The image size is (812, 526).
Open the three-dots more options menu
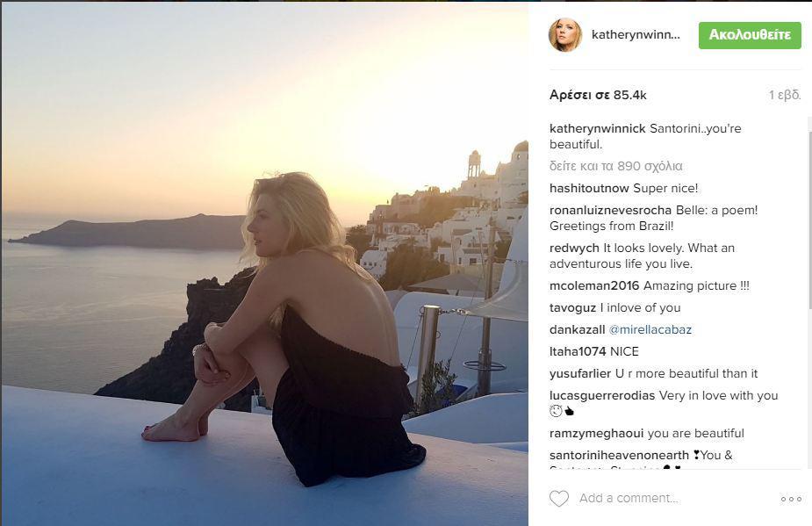tap(791, 499)
